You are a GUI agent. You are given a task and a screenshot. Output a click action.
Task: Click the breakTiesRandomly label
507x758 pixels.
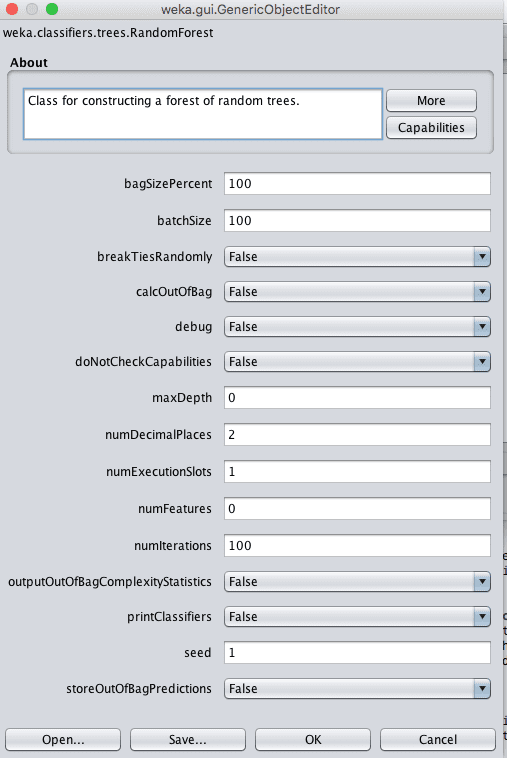tap(154, 257)
